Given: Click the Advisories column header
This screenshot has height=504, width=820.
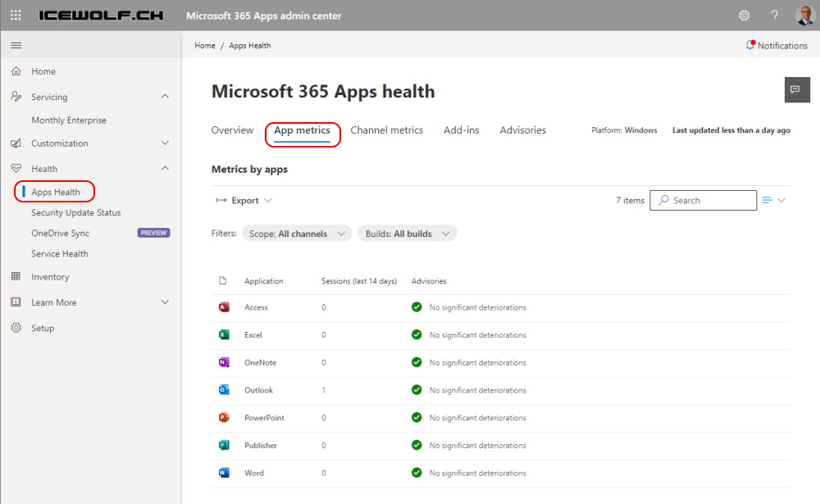Looking at the screenshot, I should point(429,281).
